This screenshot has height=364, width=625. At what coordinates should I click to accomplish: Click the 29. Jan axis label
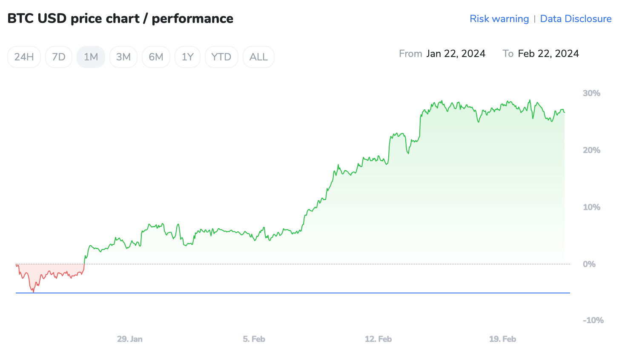click(129, 339)
